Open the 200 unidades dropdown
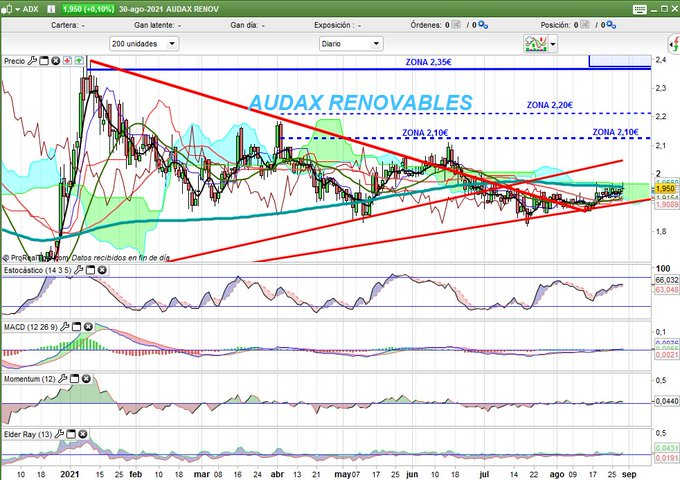The image size is (680, 480). (144, 44)
